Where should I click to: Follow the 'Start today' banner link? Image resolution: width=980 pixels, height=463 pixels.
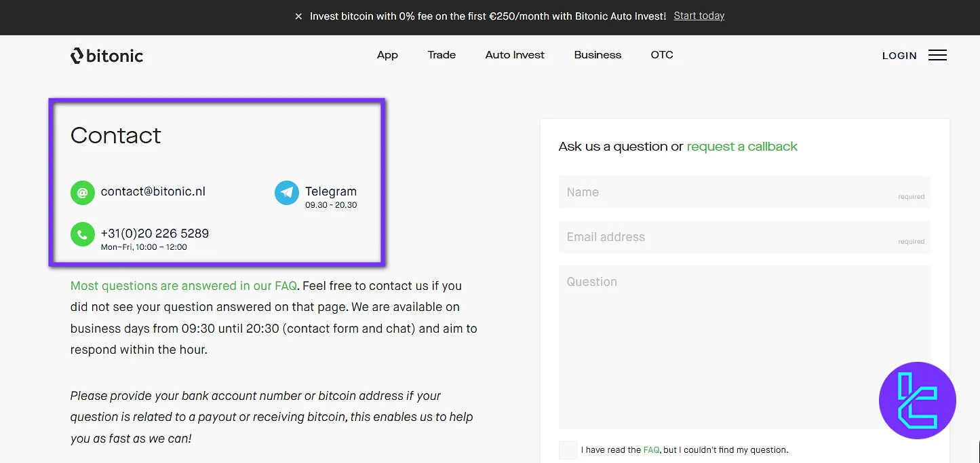point(699,16)
